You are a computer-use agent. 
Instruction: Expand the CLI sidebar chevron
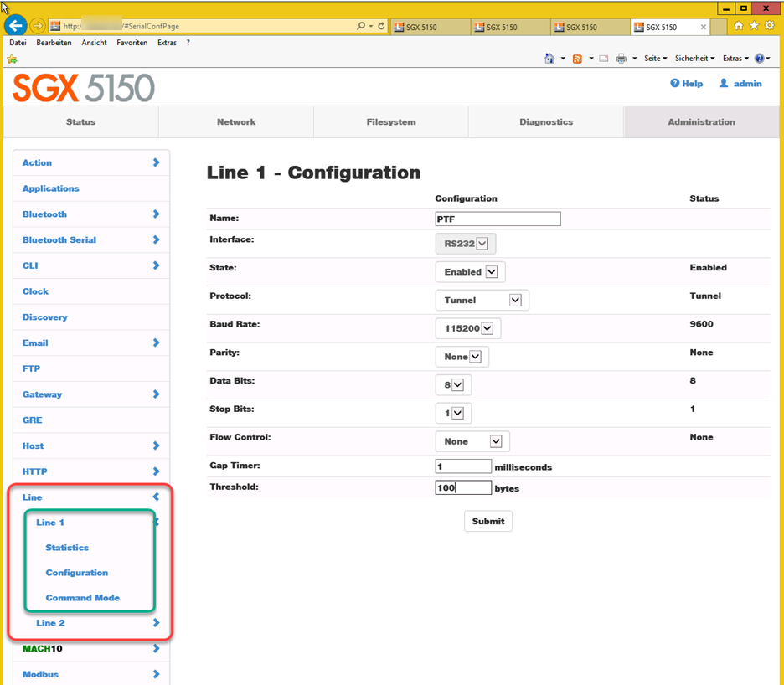pyautogui.click(x=156, y=265)
